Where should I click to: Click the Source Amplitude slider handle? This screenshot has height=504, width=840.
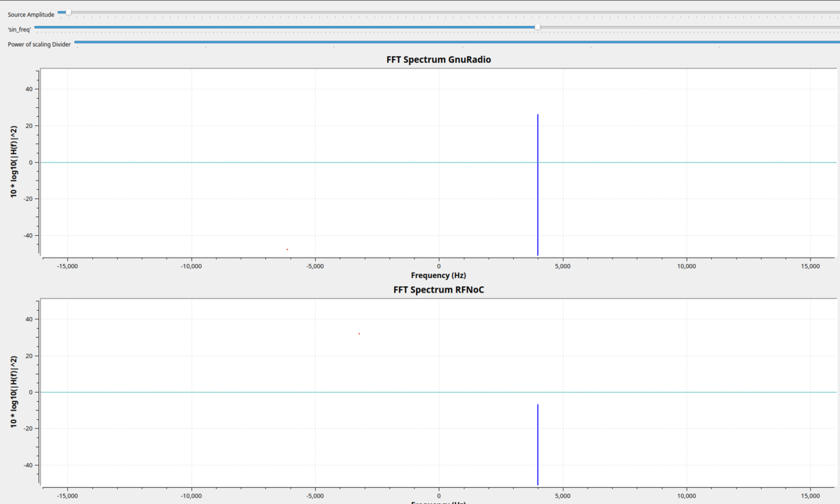[x=68, y=13]
